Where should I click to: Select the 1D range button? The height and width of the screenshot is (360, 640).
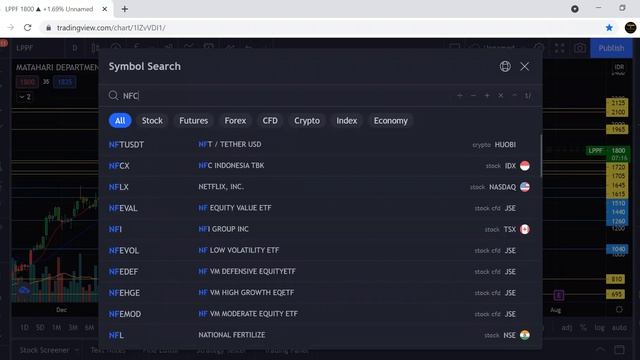[x=24, y=327]
